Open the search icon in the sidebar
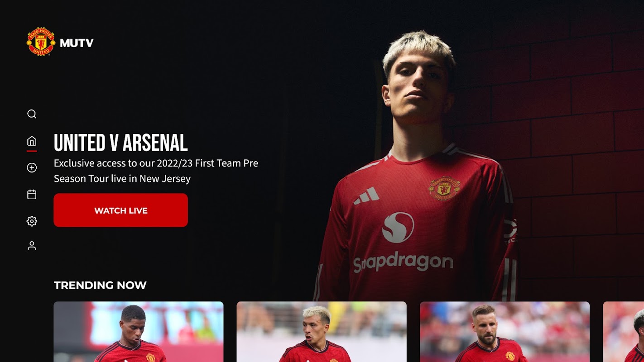 pos(32,114)
